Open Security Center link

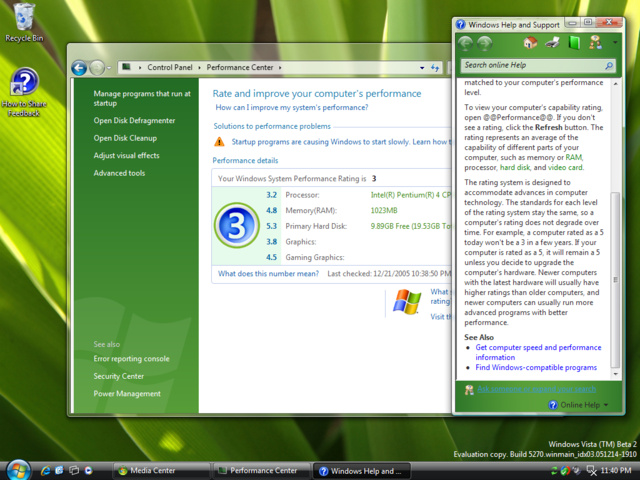(118, 376)
